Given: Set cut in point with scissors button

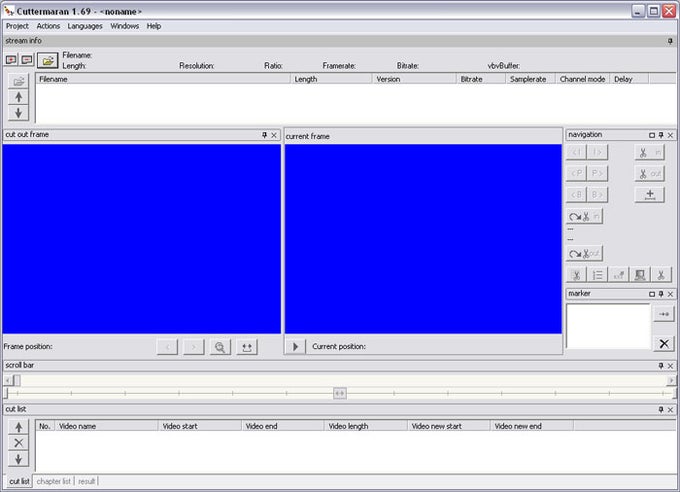Looking at the screenshot, I should click(x=650, y=152).
